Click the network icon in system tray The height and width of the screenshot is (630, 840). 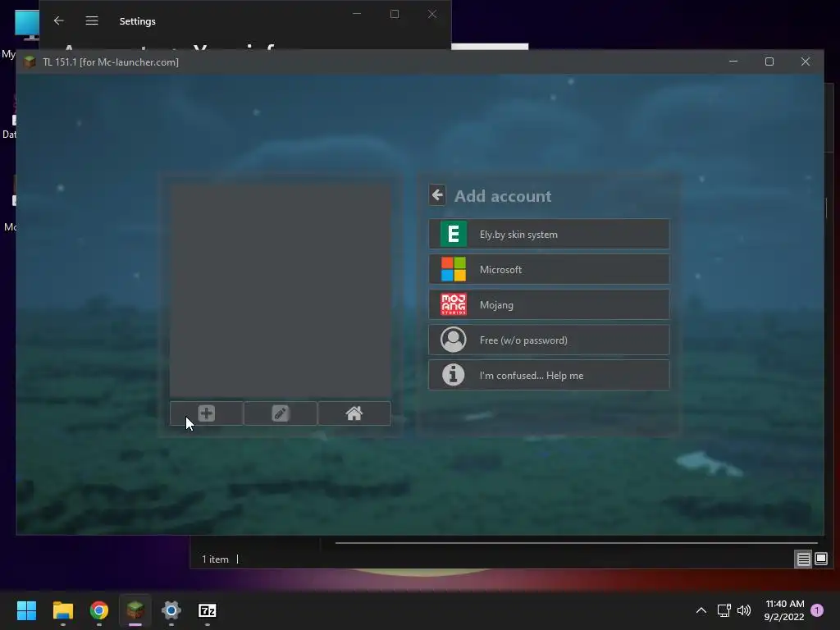pyautogui.click(x=724, y=610)
